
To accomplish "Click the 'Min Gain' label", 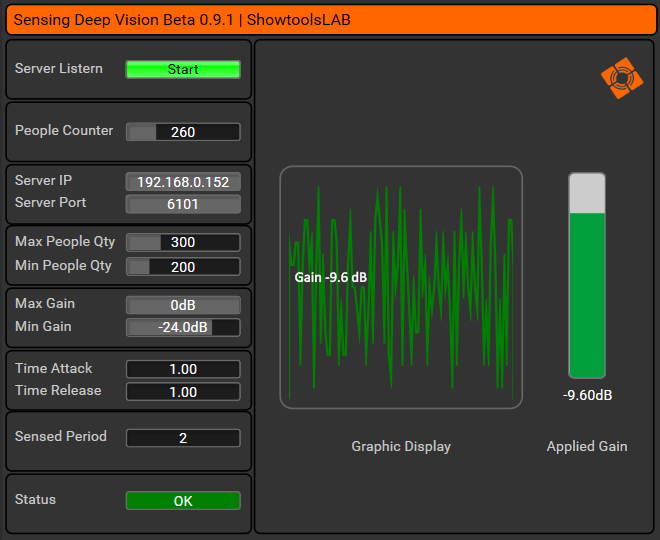I will [43, 326].
